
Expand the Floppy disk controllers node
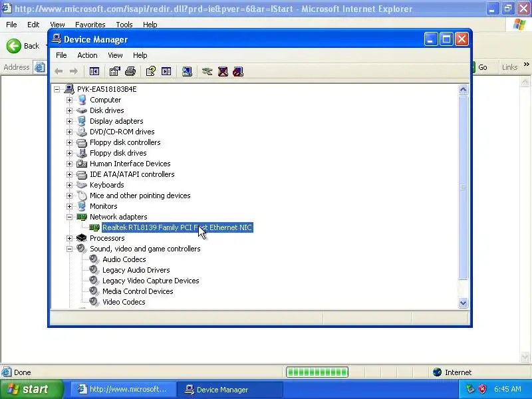[70, 142]
